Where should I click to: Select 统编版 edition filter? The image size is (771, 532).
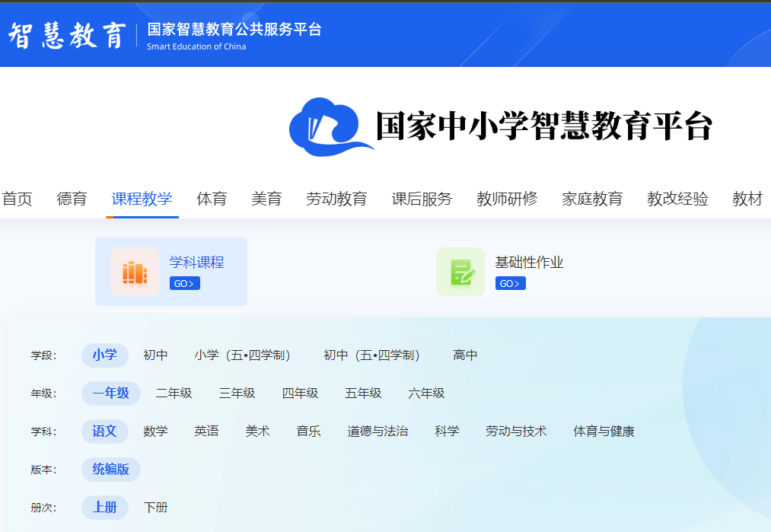(x=111, y=470)
